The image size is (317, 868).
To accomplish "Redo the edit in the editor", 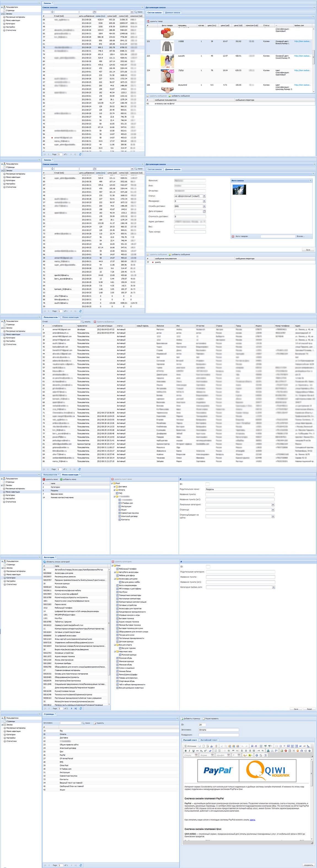I will (247, 746).
